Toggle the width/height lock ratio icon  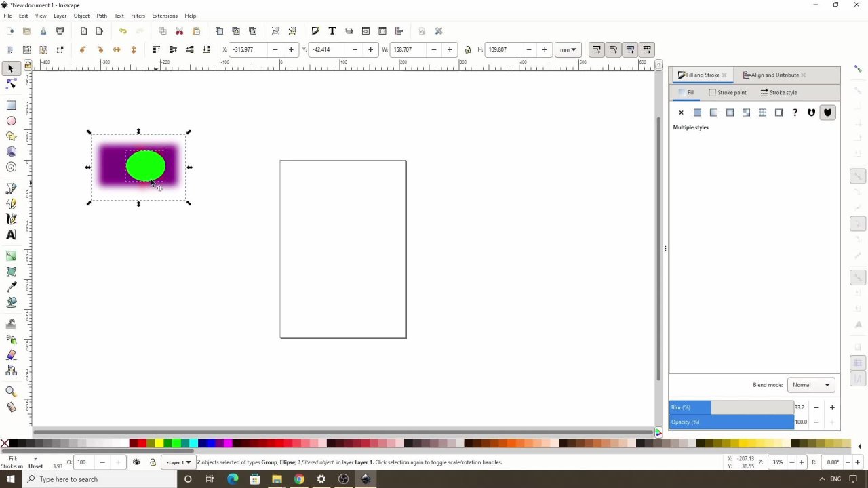coord(468,49)
